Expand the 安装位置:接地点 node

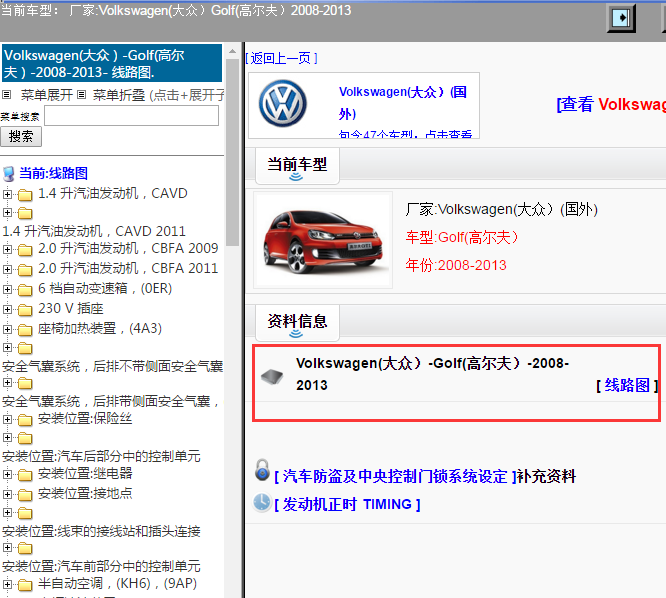(7, 494)
